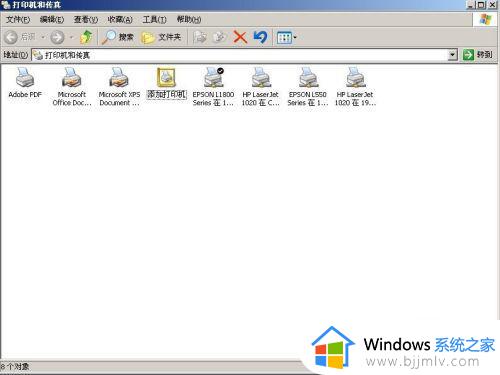The height and width of the screenshot is (375, 500).
Task: Minimize the 打印机和传真 window
Action: click(470, 5)
